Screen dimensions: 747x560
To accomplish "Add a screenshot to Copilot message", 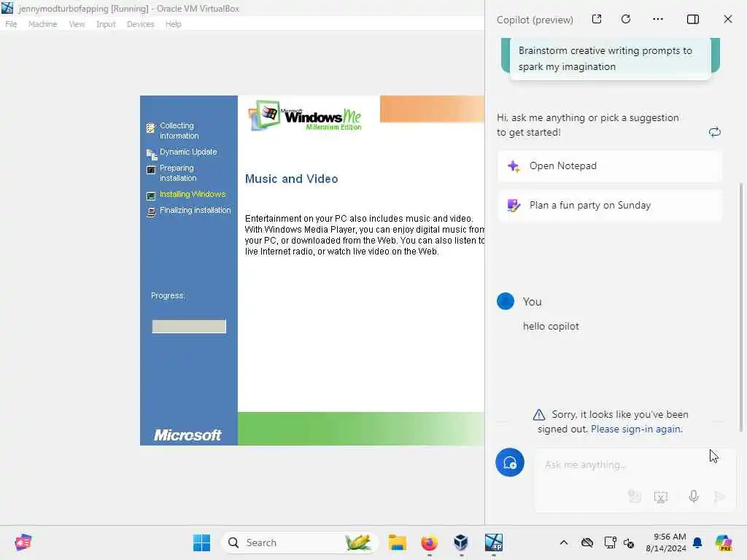I will [661, 497].
